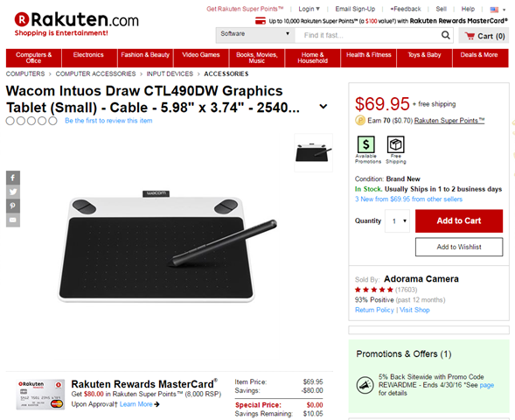The image size is (515, 420).
Task: Expand the full product title chevron
Action: (x=324, y=107)
